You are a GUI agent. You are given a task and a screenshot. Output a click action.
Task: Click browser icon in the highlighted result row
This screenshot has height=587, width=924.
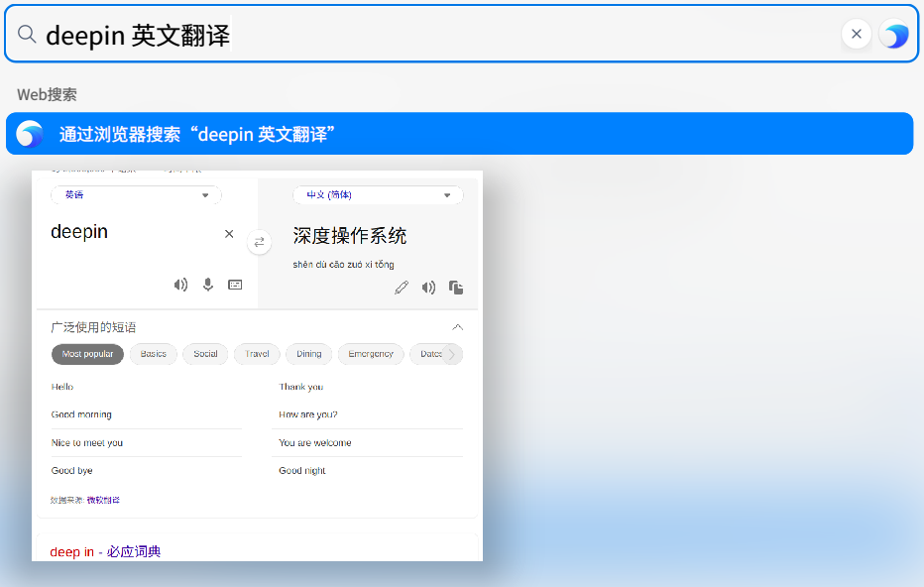(x=30, y=134)
